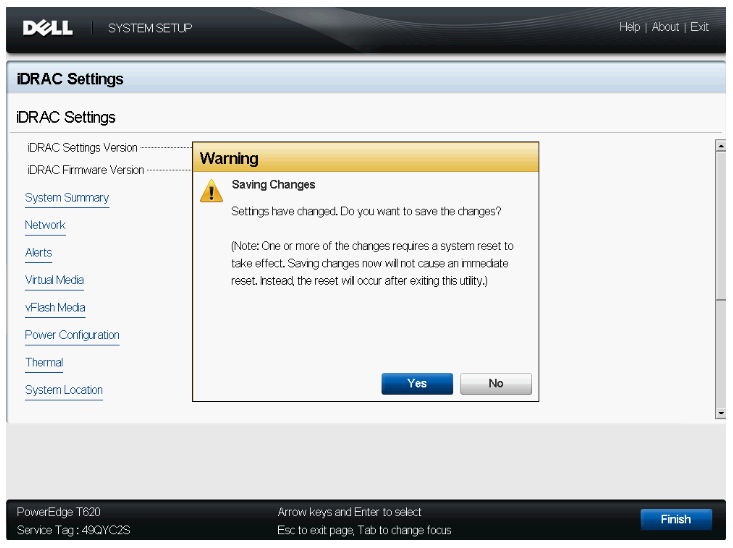Image resolution: width=733 pixels, height=548 pixels.
Task: Click the iDRAC Firmware Version label
Action: click(86, 170)
